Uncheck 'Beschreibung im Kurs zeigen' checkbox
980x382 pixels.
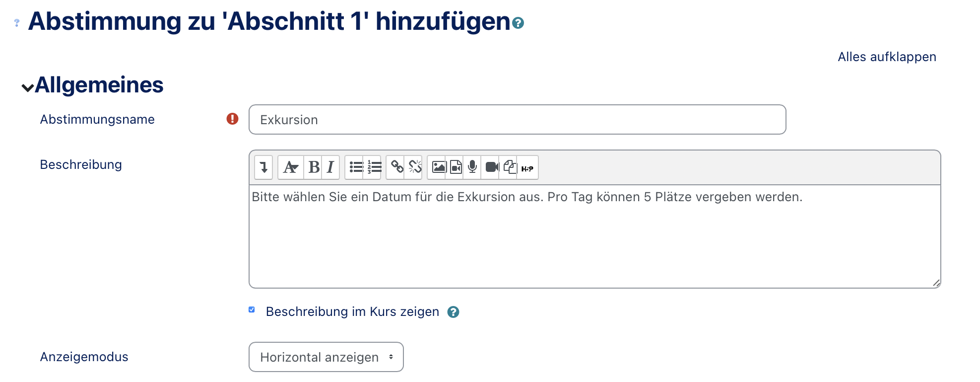[x=252, y=310]
